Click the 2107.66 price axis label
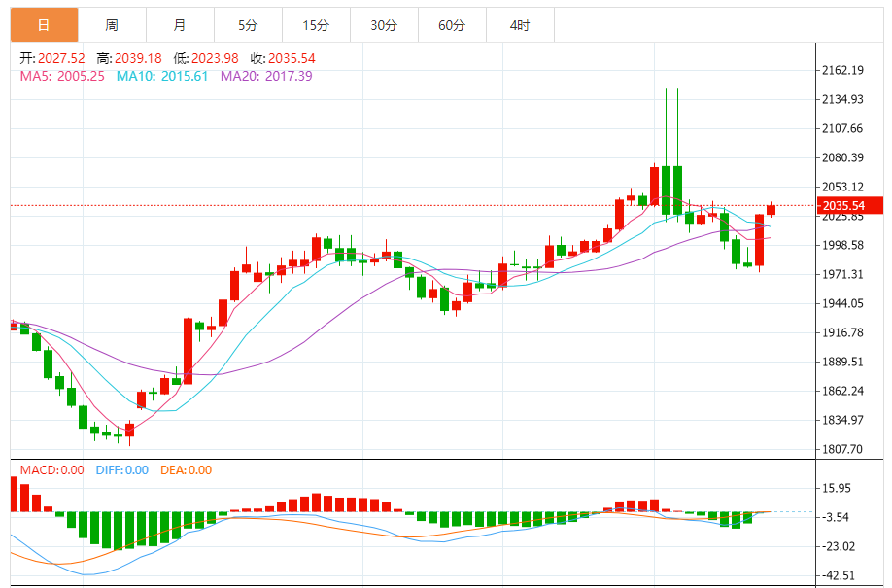 click(x=842, y=128)
